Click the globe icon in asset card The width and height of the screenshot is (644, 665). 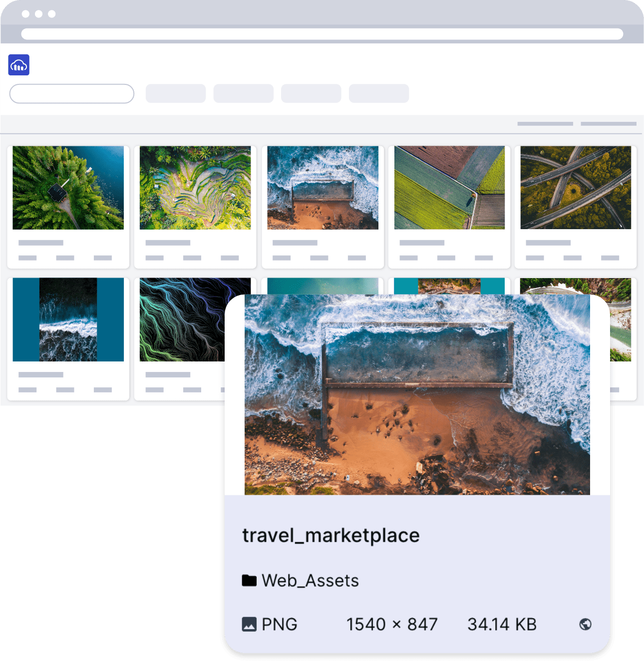(x=585, y=624)
